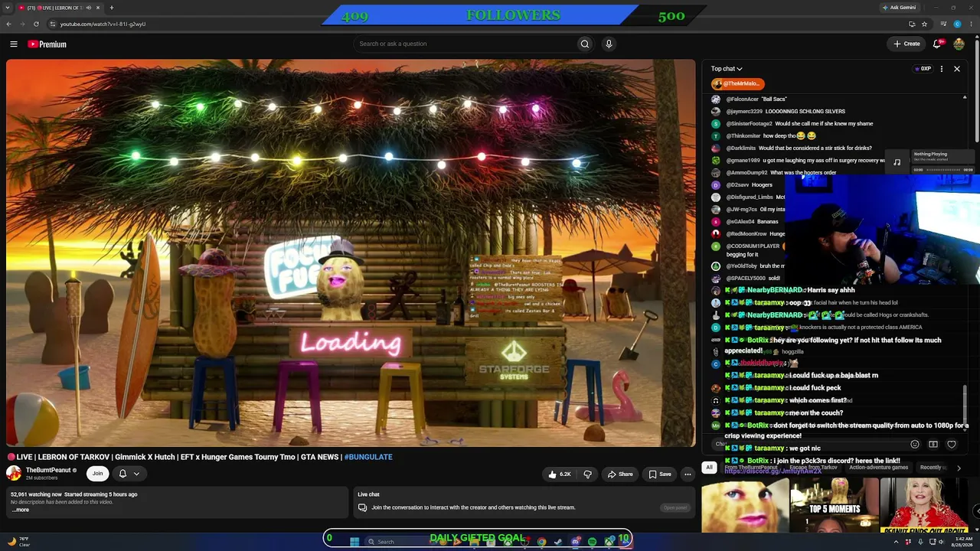Open live chat three-dot options

[x=942, y=69]
